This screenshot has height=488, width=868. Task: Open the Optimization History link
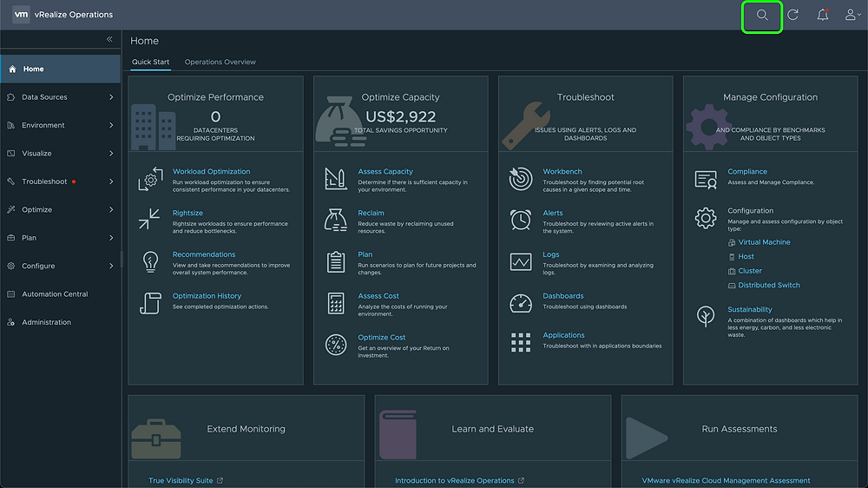[207, 296]
